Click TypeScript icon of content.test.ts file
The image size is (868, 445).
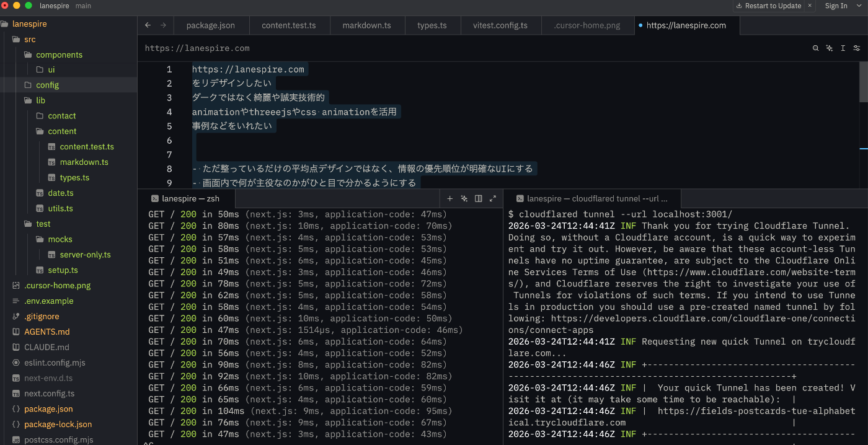pyautogui.click(x=51, y=147)
